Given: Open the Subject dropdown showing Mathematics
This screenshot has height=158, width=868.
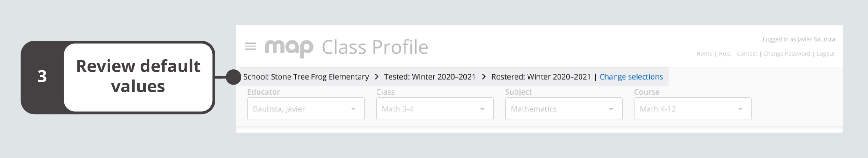Looking at the screenshot, I should 564,109.
